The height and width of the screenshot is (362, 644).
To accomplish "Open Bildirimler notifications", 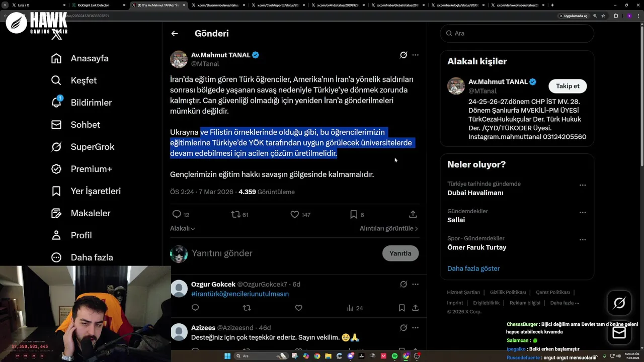I will pyautogui.click(x=82, y=103).
